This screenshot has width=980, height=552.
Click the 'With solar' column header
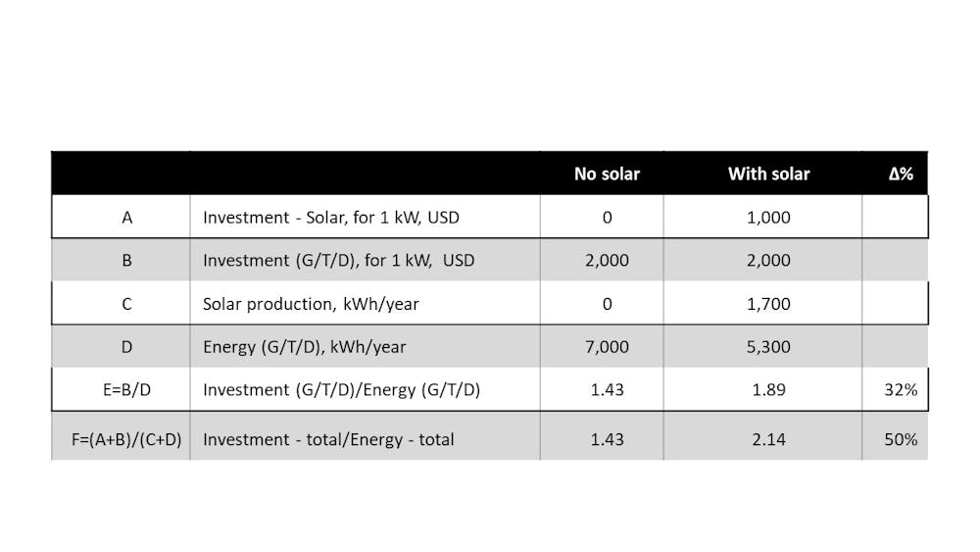[x=768, y=174]
